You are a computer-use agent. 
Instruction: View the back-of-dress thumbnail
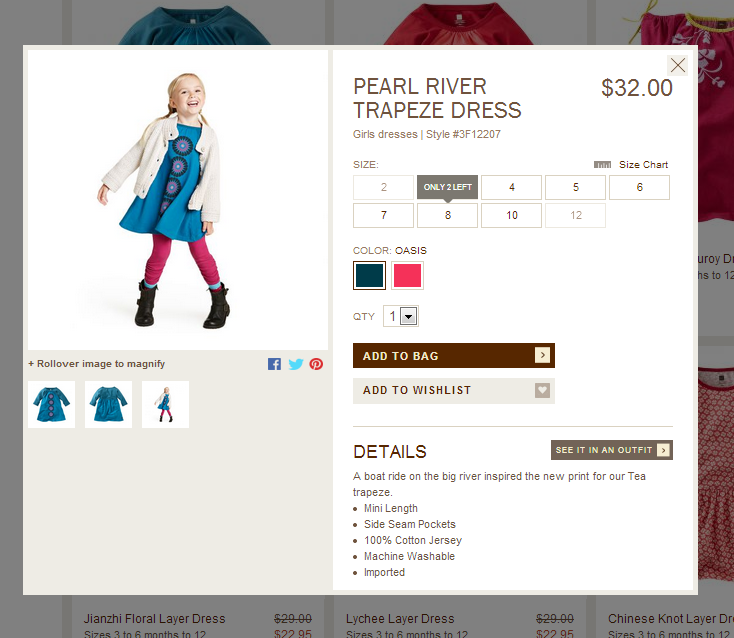point(108,404)
